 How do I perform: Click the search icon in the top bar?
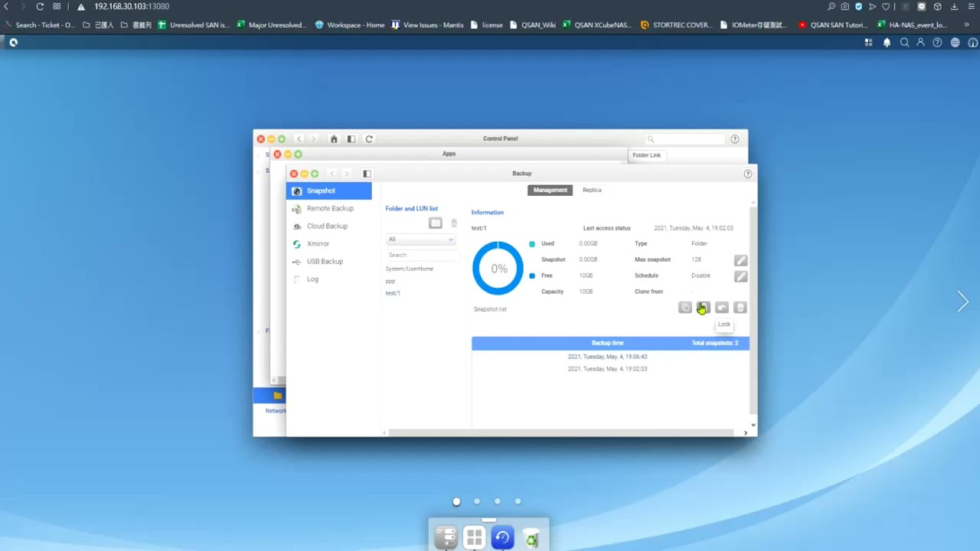(x=904, y=43)
